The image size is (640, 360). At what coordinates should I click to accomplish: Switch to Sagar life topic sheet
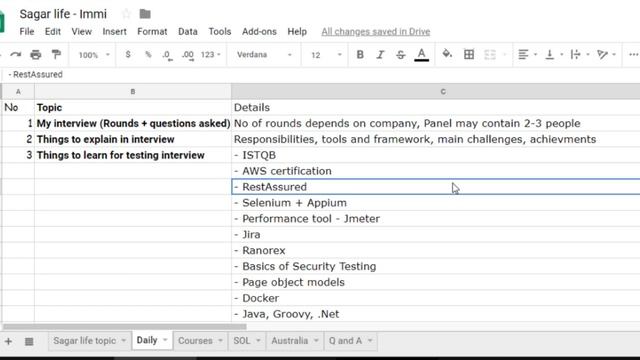click(x=84, y=341)
